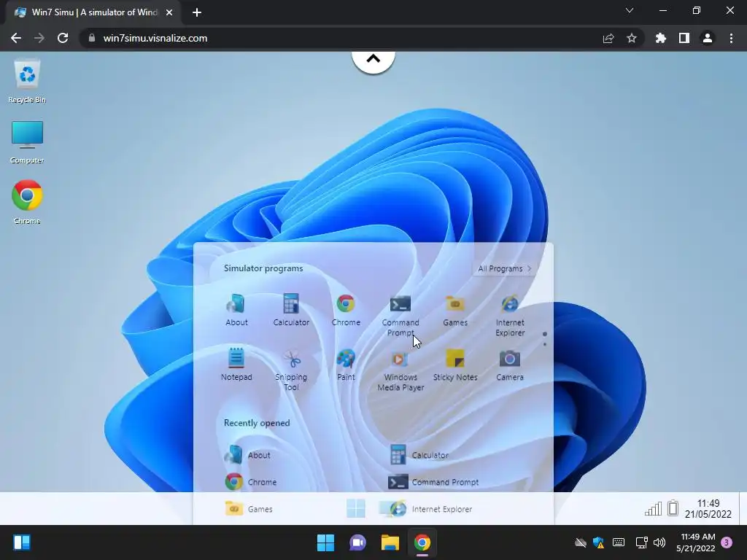Open Paint application
Viewport: 747px width, 560px height.
coord(346,365)
